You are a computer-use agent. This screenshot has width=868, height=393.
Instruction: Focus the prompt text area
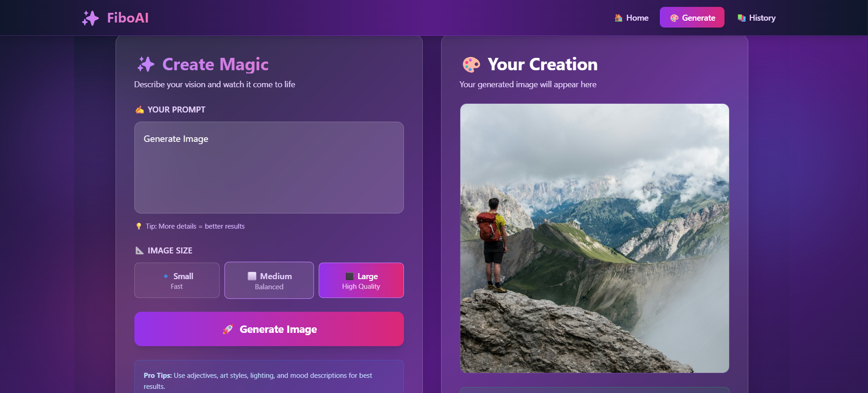click(x=269, y=168)
